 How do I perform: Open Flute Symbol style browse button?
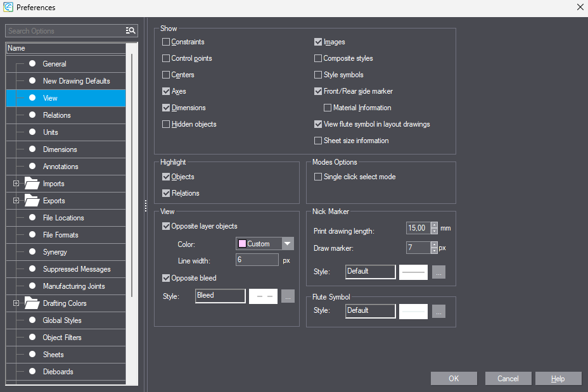click(x=438, y=311)
